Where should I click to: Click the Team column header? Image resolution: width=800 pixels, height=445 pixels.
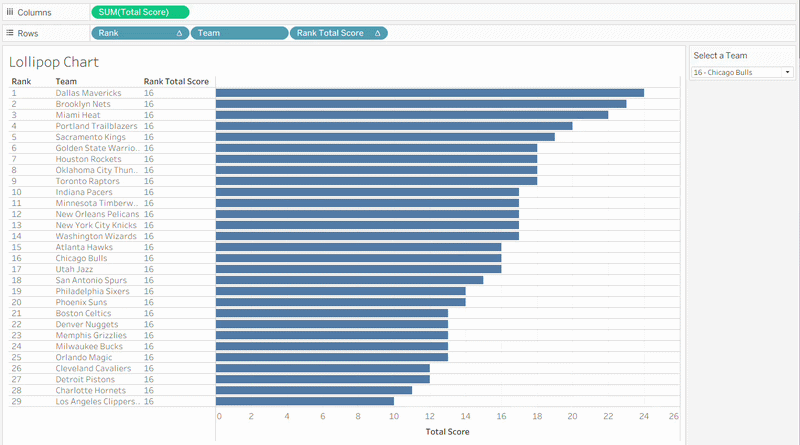[x=66, y=82]
